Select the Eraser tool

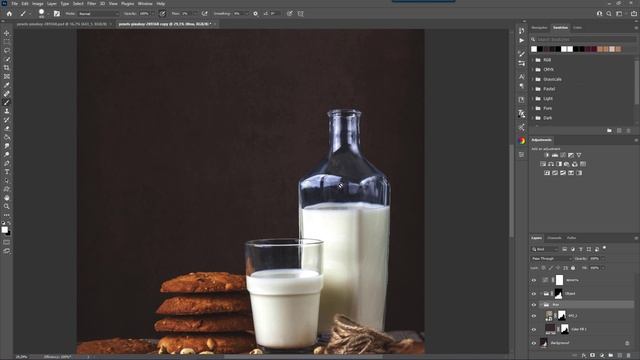pyautogui.click(x=7, y=129)
